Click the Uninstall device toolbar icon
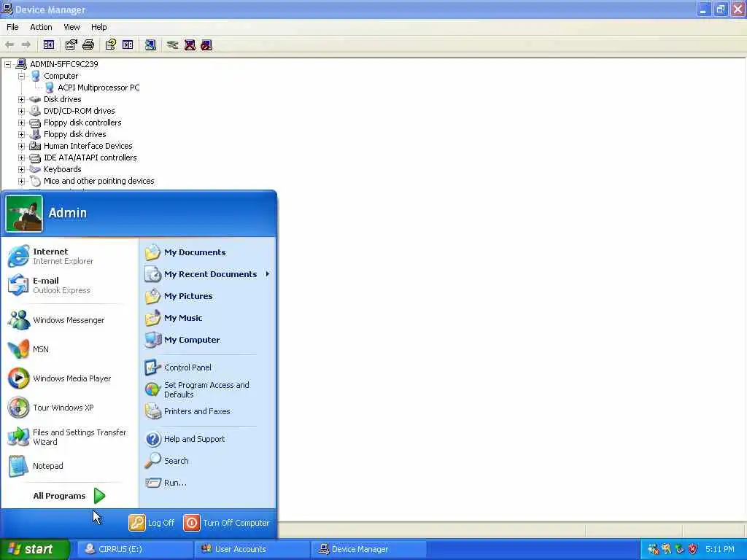 [x=190, y=44]
